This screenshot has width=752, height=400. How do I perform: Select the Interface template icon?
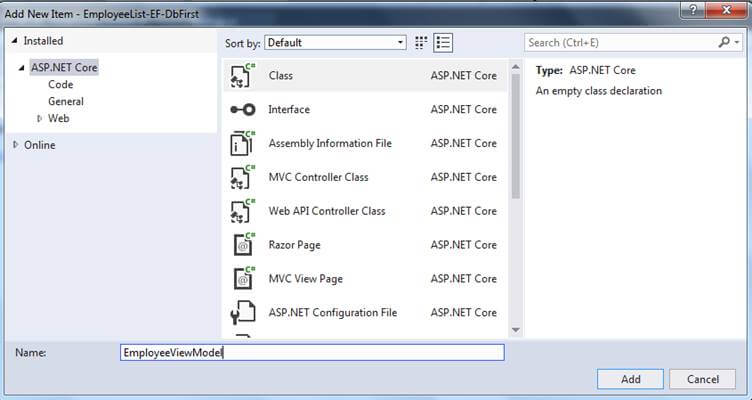(243, 109)
